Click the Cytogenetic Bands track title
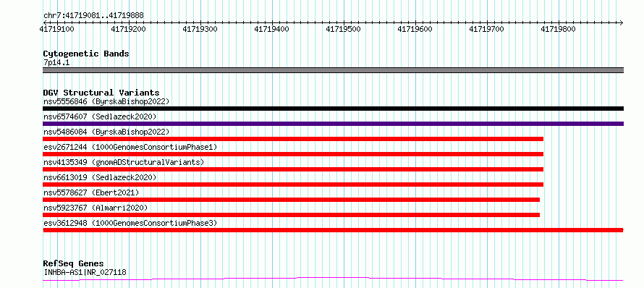This screenshot has height=288, width=644. pyautogui.click(x=86, y=54)
